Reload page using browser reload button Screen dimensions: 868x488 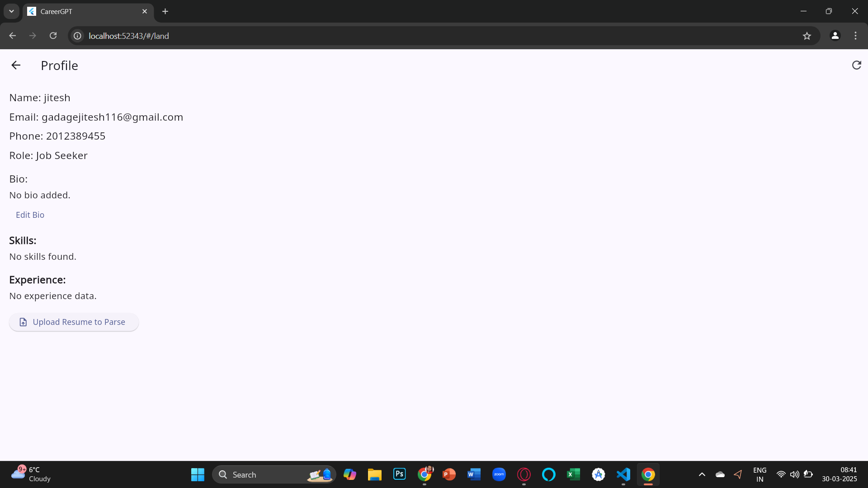coord(53,36)
